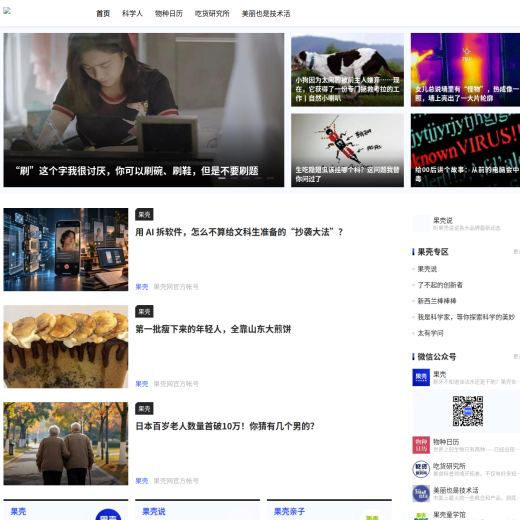The width and height of the screenshot is (520, 520).
Task: Click the red 物种日历 WeChat account avatar
Action: [421, 445]
